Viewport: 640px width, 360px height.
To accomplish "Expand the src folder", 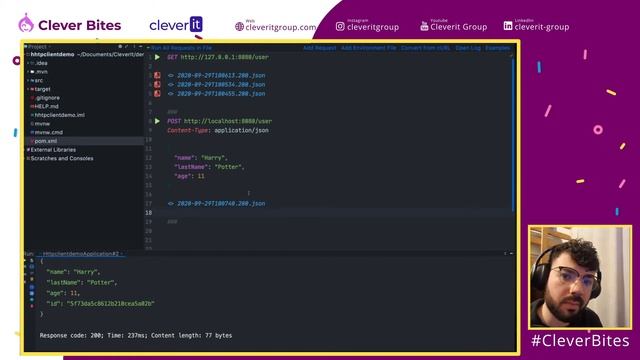I will click(x=28, y=80).
